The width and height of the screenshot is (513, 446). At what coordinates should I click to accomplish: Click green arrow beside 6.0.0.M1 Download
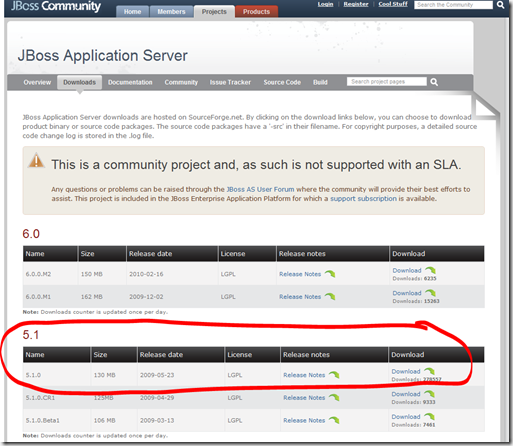tap(430, 293)
